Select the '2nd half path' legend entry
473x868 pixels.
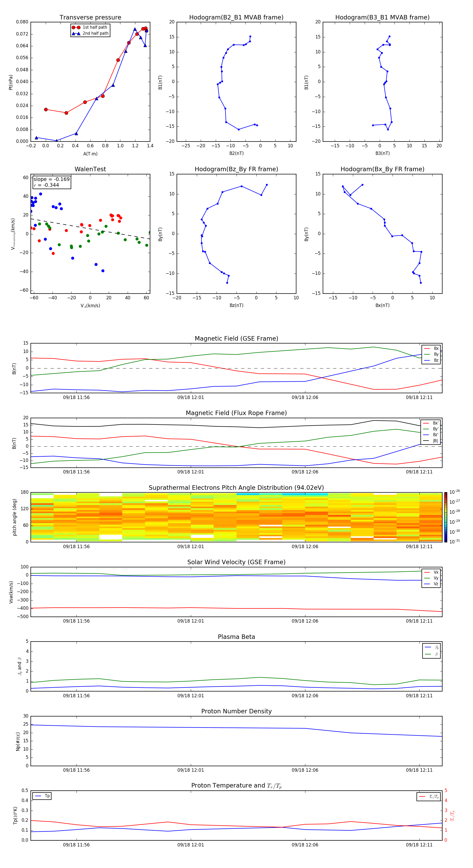coord(90,33)
